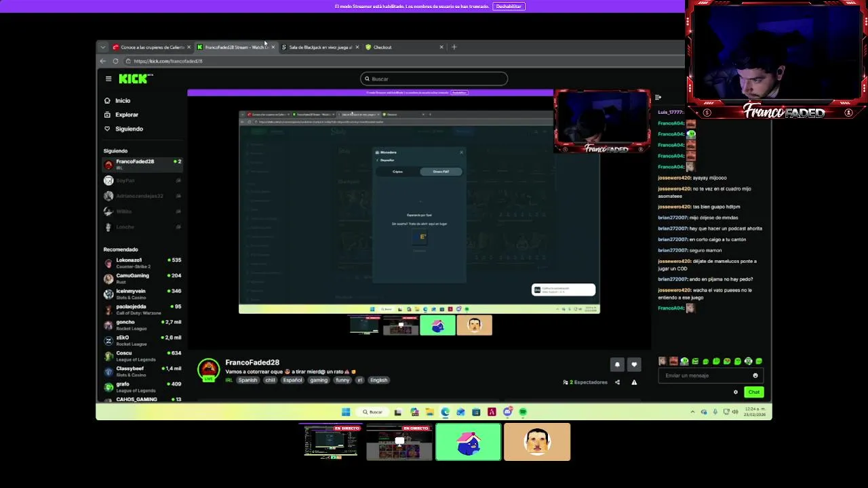Toggle follow heart button
The image size is (868, 488).
pos(634,365)
